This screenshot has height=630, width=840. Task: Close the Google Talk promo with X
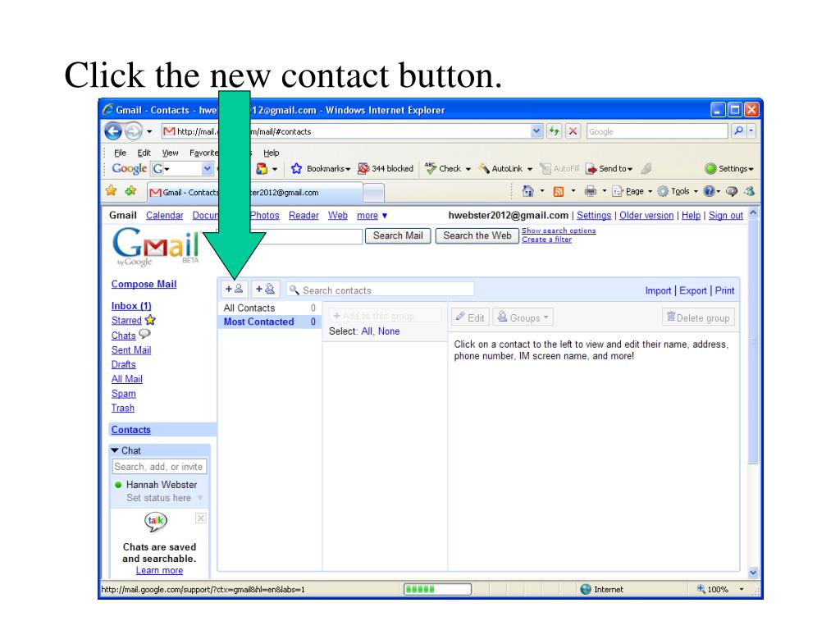pyautogui.click(x=200, y=518)
